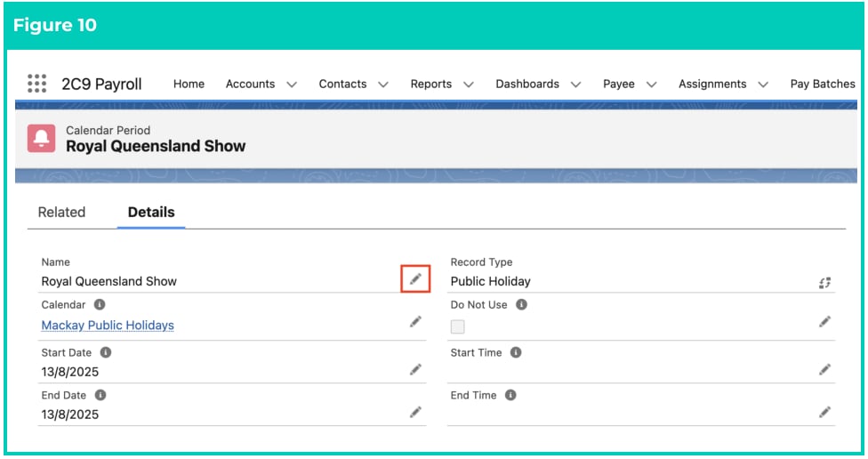Screen dimensions: 868x459
Task: Edit the End Date pencil icon
Action: pos(415,412)
